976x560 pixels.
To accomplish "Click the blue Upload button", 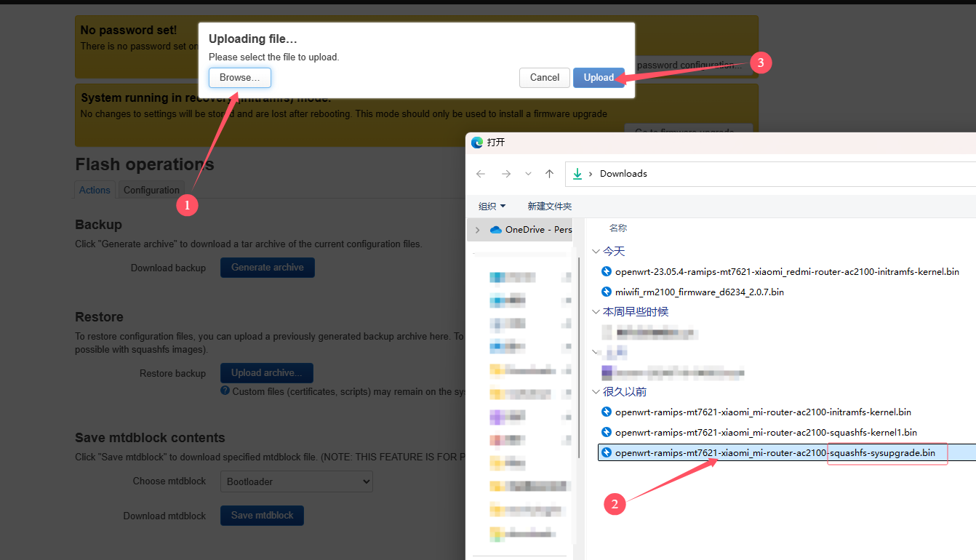I will (x=599, y=78).
